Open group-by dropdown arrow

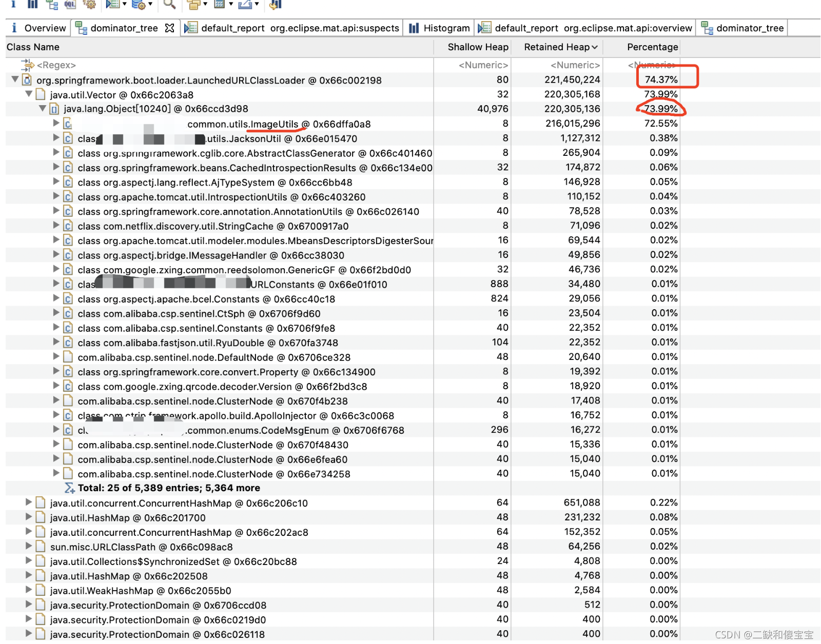click(x=205, y=4)
